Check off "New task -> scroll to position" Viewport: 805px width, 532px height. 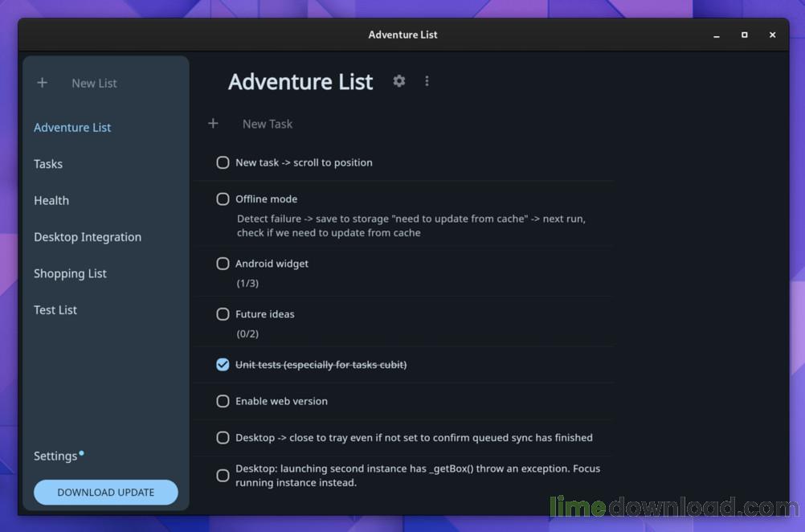(223, 162)
